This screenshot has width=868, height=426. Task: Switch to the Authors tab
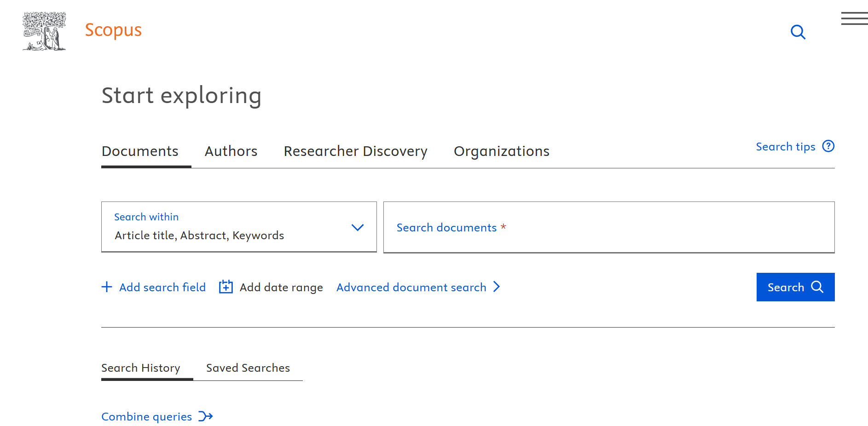231,151
